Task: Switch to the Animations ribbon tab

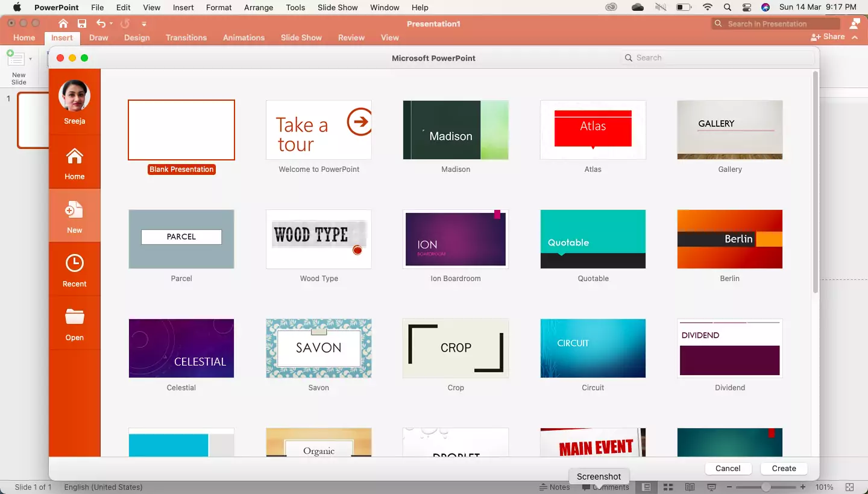Action: coord(244,37)
